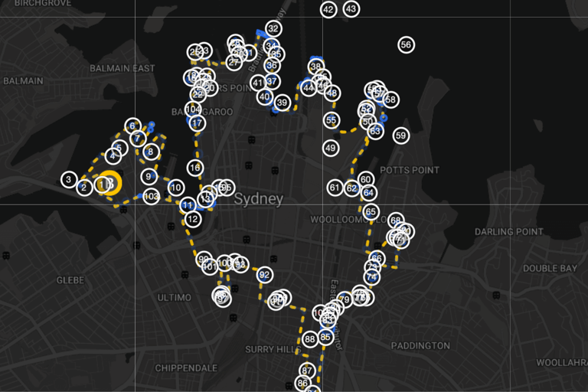
Task: Select map marker number 66
Action: click(377, 258)
